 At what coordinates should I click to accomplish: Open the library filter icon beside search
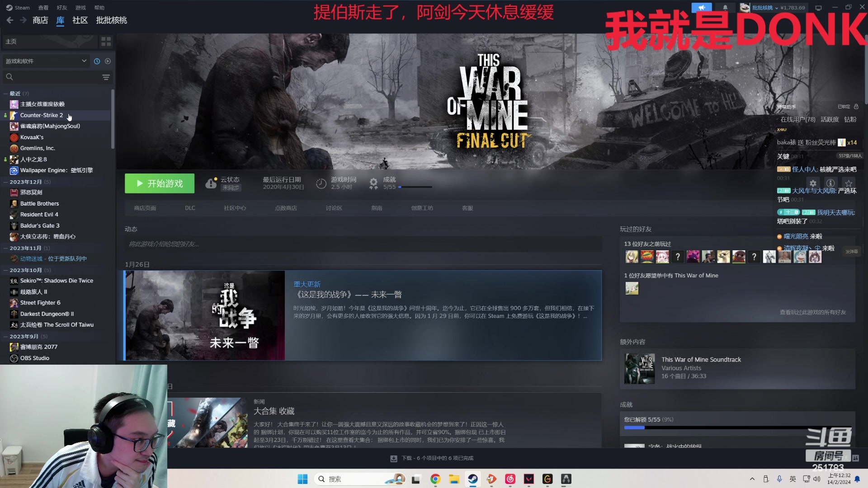[x=106, y=77]
